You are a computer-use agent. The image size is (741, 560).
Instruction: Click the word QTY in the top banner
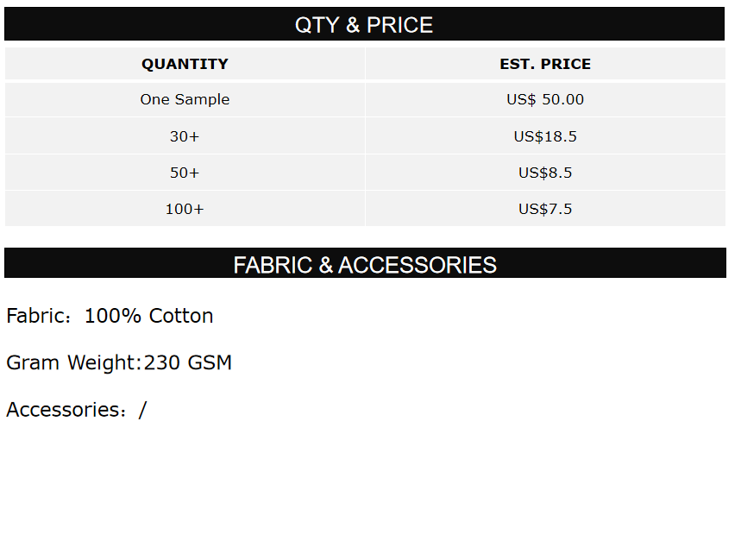point(317,25)
